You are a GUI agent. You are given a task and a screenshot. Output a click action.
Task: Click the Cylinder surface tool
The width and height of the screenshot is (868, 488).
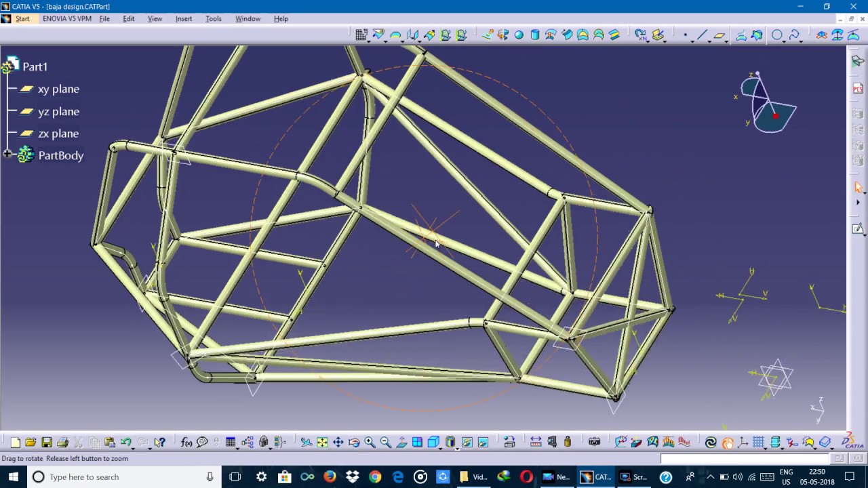(535, 35)
